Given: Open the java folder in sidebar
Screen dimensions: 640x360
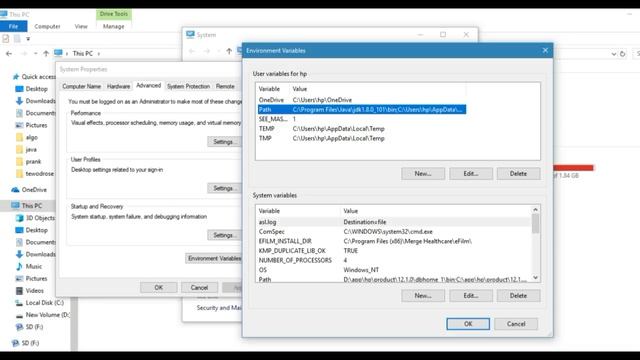Looking at the screenshot, I should coord(27,149).
